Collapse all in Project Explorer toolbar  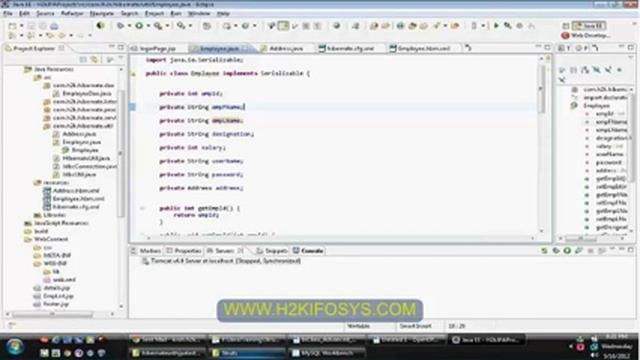[83, 60]
